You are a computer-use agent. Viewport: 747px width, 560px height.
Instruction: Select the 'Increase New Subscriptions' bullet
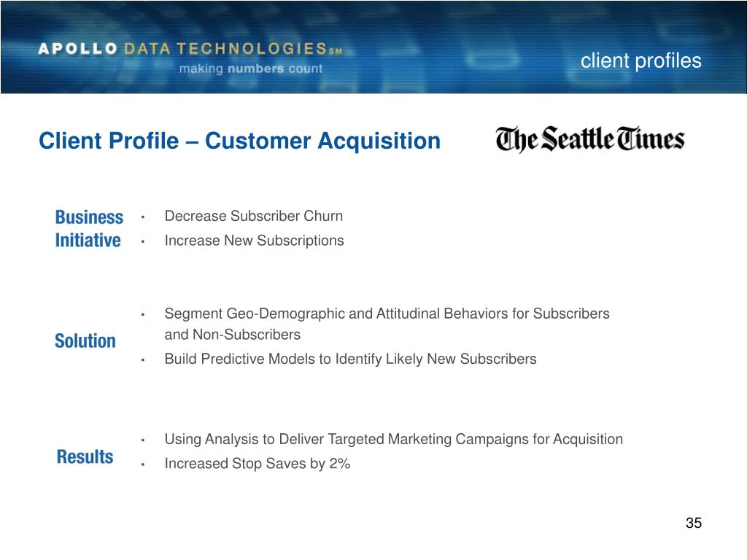tap(254, 241)
